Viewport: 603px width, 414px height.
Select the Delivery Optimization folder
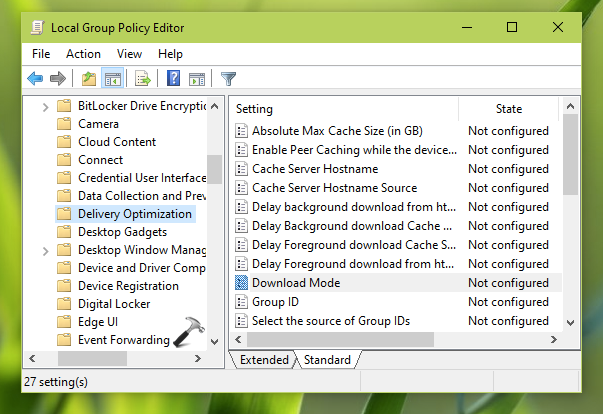click(134, 214)
